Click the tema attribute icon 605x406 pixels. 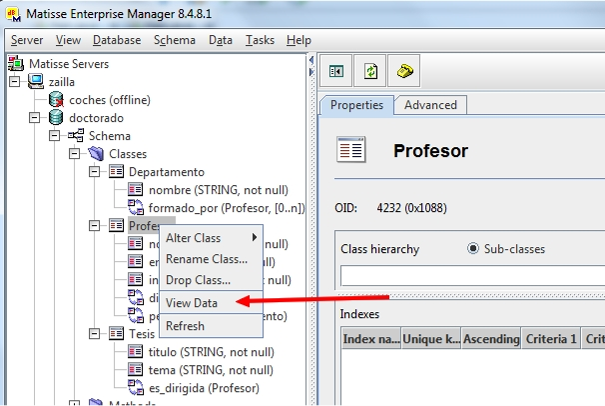[x=135, y=369]
